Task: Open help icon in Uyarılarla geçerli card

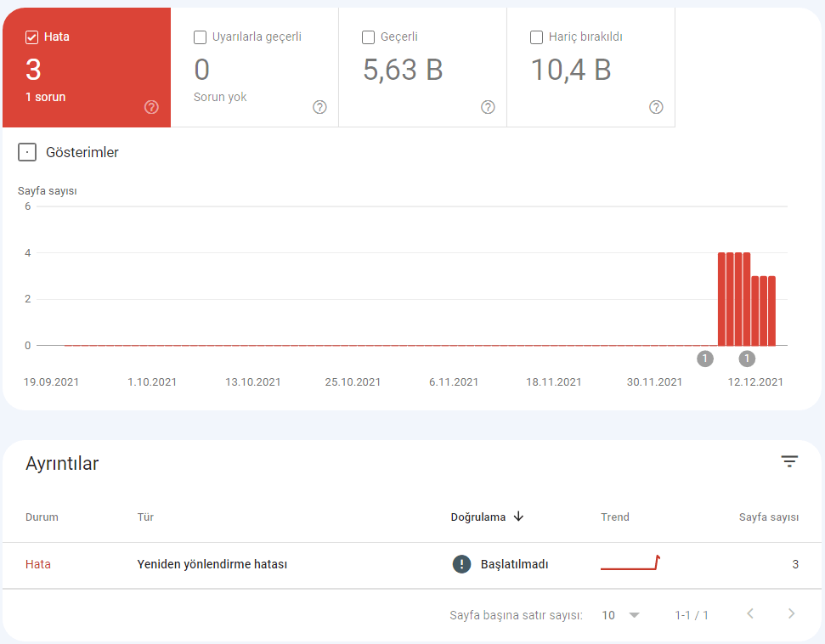Action: click(x=320, y=107)
